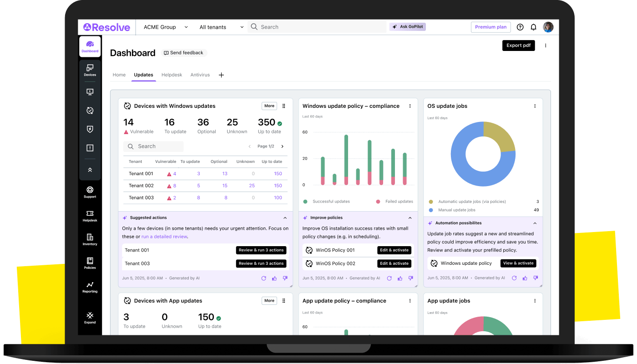This screenshot has height=364, width=637.
Task: Click the Manual update jobs blue legend dot
Action: click(x=431, y=210)
